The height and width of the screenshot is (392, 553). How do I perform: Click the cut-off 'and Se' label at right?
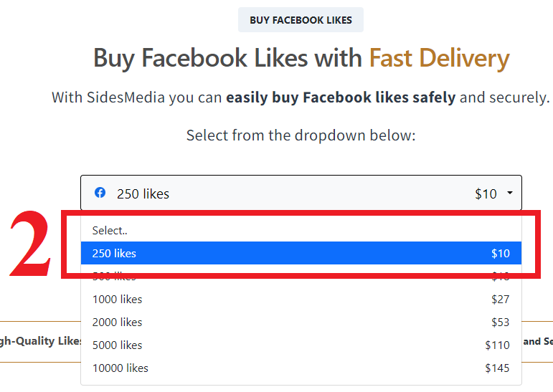[x=537, y=341]
